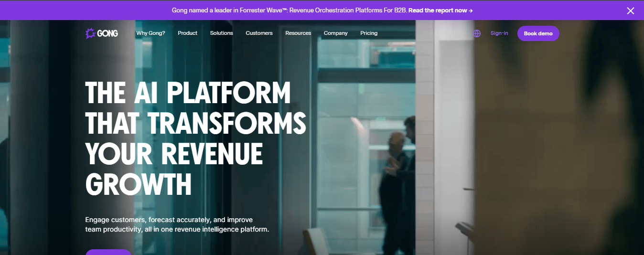Viewport: 644px width, 255px height.
Task: Open the Customers menu item
Action: (x=259, y=33)
